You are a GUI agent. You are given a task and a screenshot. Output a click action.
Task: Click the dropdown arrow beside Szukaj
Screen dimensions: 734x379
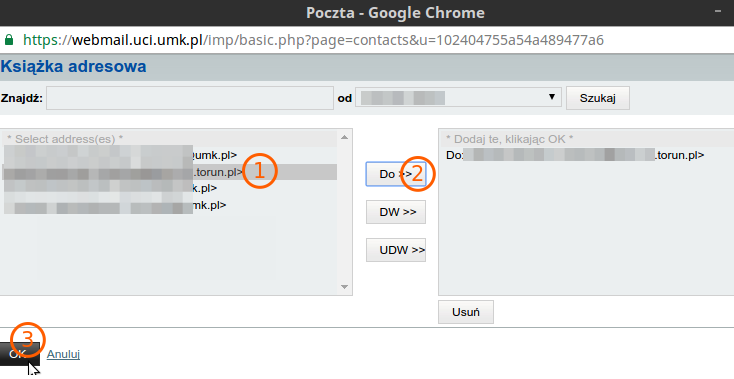pyautogui.click(x=551, y=97)
